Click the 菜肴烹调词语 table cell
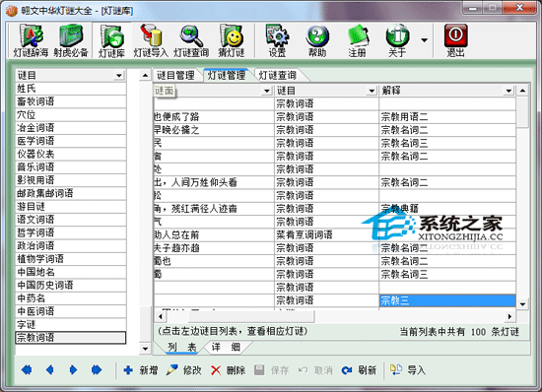Viewport: 542px width, 392px height. tap(326, 234)
